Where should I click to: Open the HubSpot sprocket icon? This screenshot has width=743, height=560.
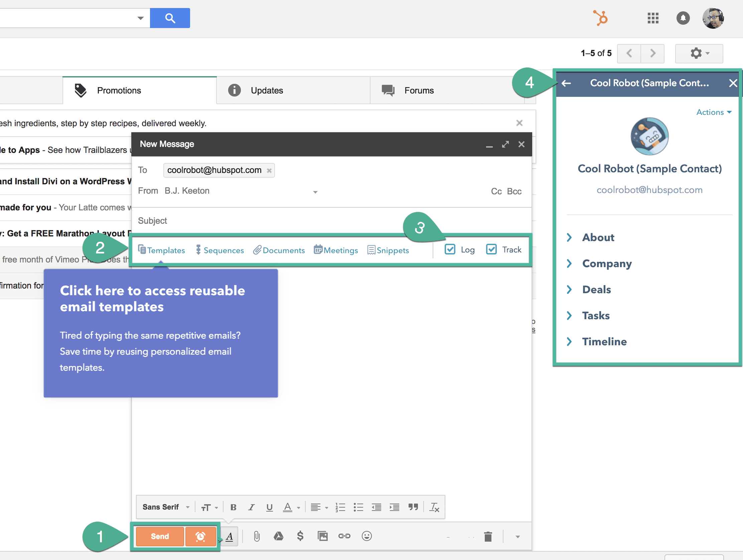[600, 18]
